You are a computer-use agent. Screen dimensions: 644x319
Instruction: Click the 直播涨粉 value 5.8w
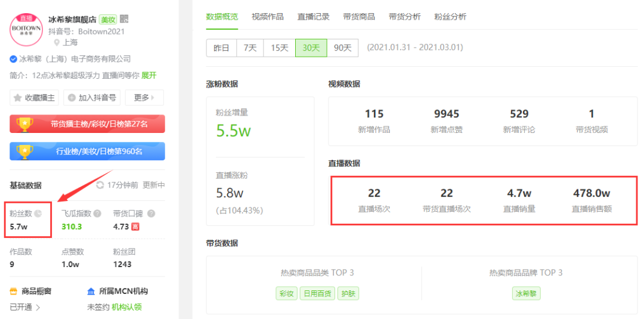coord(230,193)
